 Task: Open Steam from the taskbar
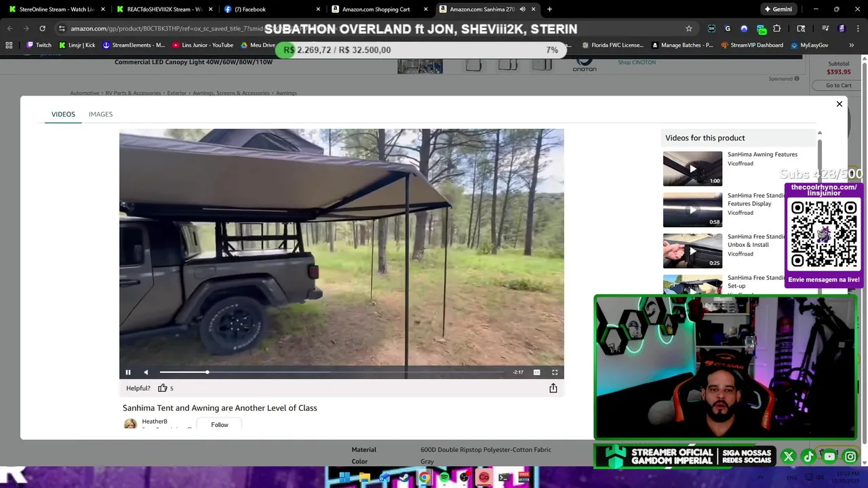coord(404,478)
